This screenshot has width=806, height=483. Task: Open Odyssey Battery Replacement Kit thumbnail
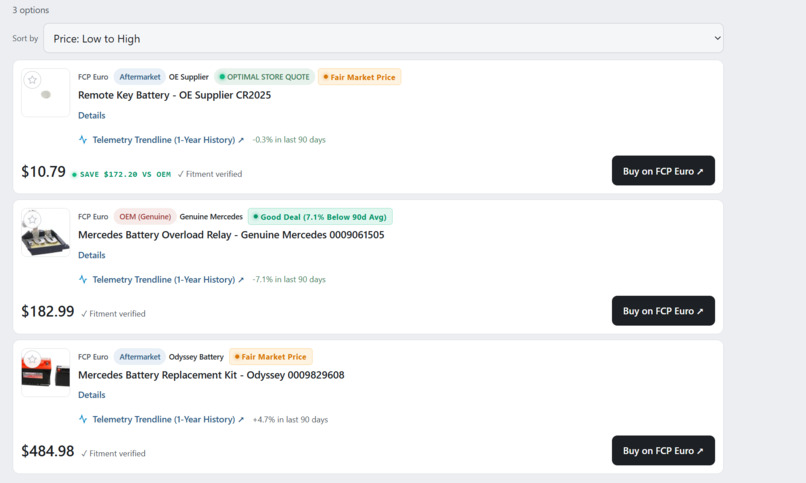(x=45, y=373)
